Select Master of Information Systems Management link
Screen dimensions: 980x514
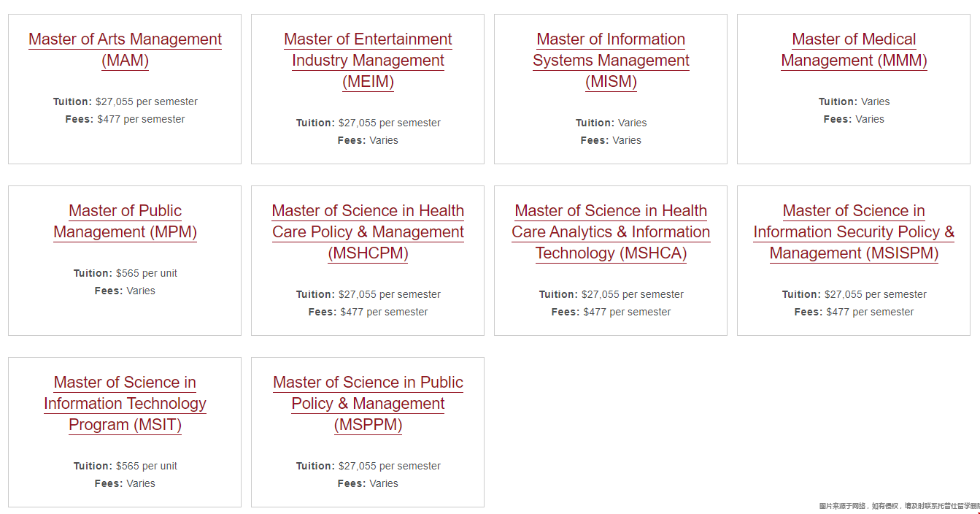click(x=611, y=61)
